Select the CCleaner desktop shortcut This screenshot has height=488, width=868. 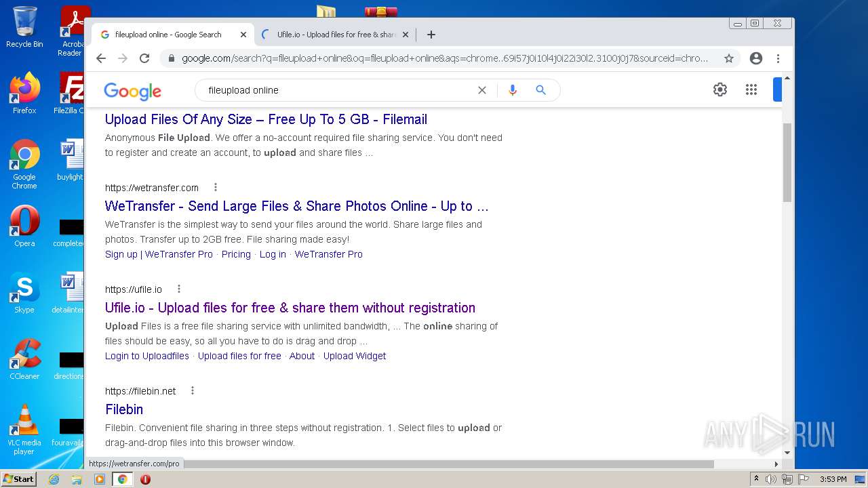click(24, 359)
